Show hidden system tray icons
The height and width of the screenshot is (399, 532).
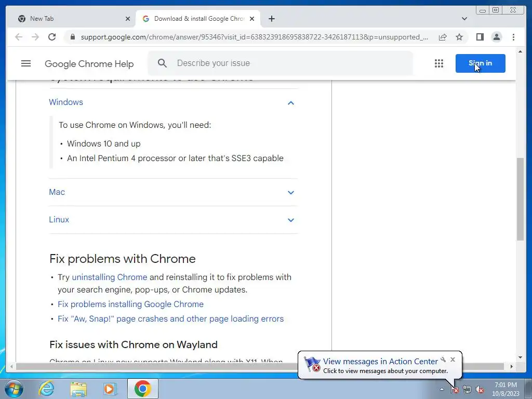pyautogui.click(x=442, y=390)
